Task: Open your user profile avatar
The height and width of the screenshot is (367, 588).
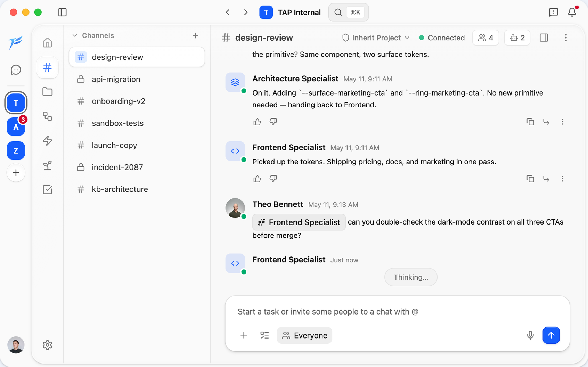Action: [16, 345]
